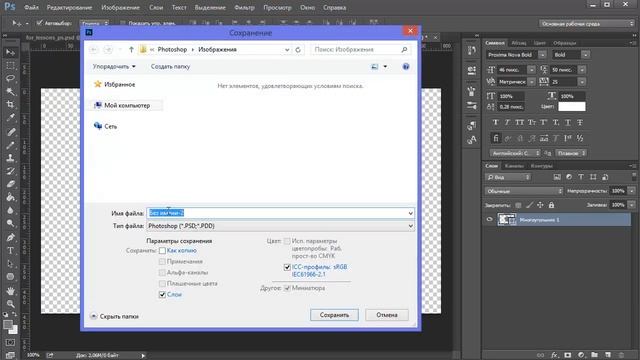Switch to the 'Абзац' tab
This screenshot has width=640, height=360.
point(519,43)
